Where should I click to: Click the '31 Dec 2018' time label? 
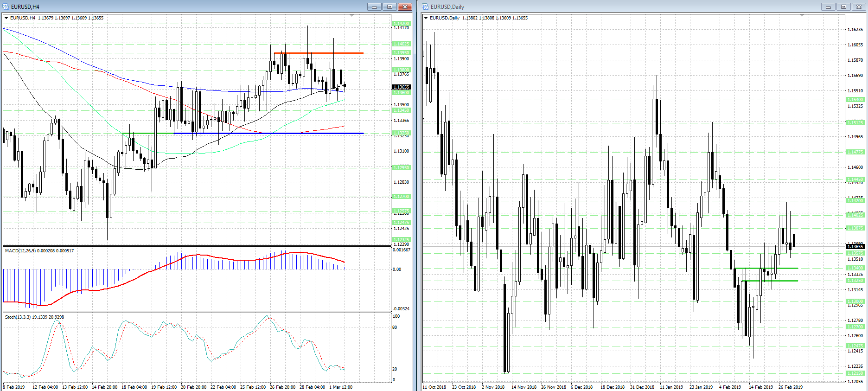coord(642,387)
